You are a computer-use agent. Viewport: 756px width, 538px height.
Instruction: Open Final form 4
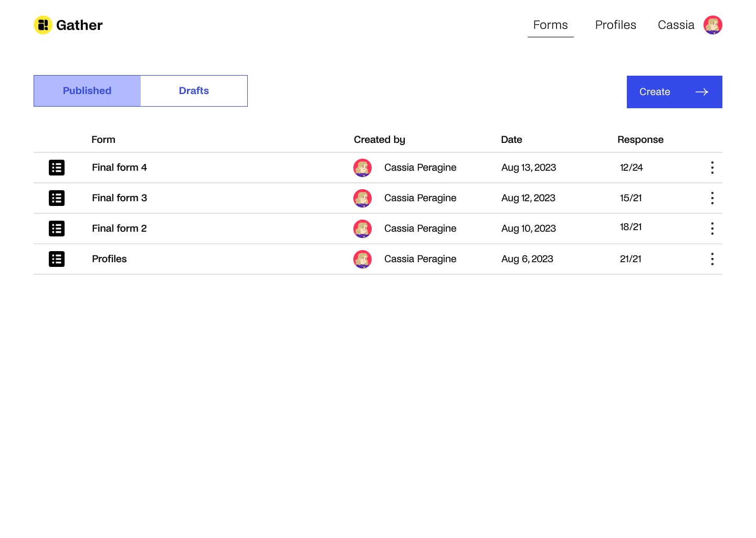point(119,168)
